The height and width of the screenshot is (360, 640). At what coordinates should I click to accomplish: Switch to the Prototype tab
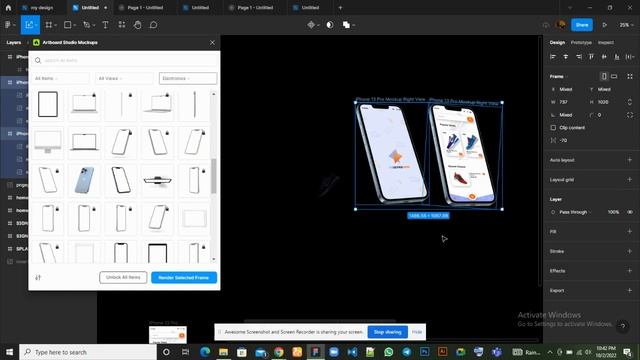581,42
